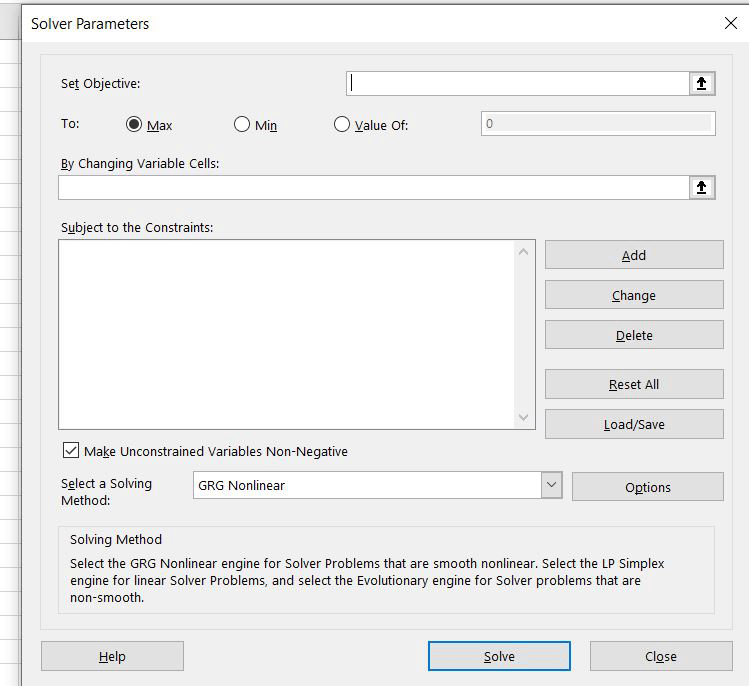Select the Max radio button

pyautogui.click(x=134, y=124)
